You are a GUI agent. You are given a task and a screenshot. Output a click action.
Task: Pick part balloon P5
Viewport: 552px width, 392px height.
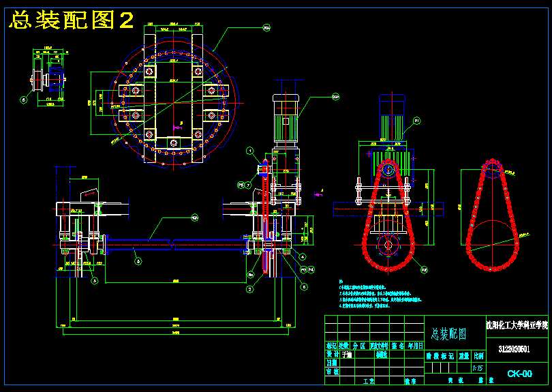(x=241, y=185)
